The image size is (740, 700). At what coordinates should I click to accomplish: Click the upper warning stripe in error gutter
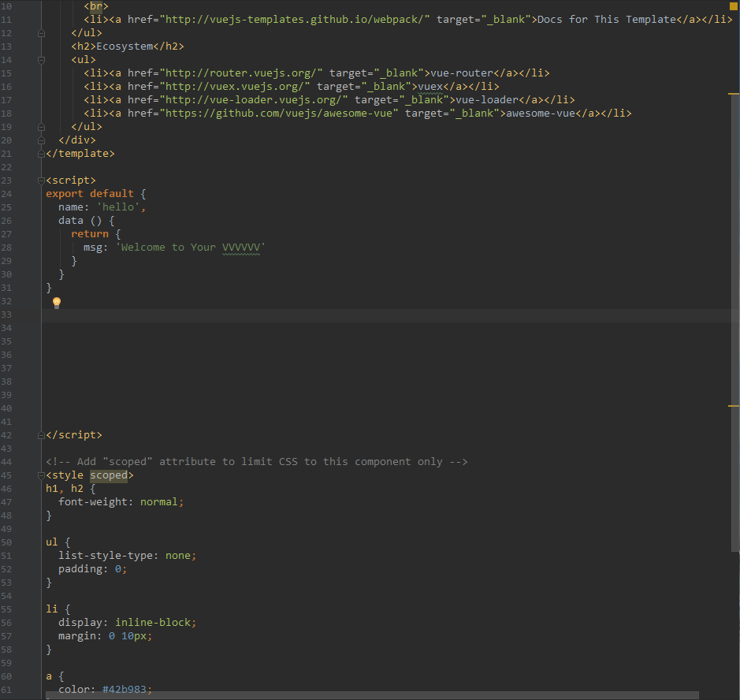coord(734,94)
